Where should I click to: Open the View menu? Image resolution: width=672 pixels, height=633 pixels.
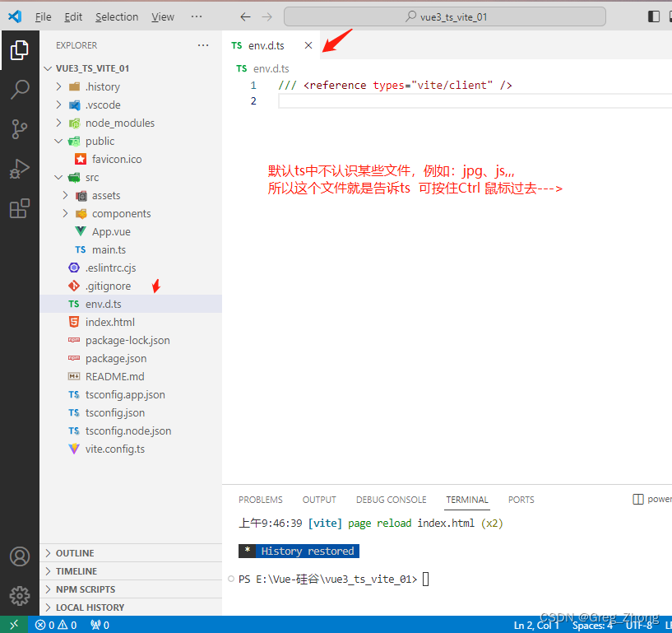coord(162,16)
